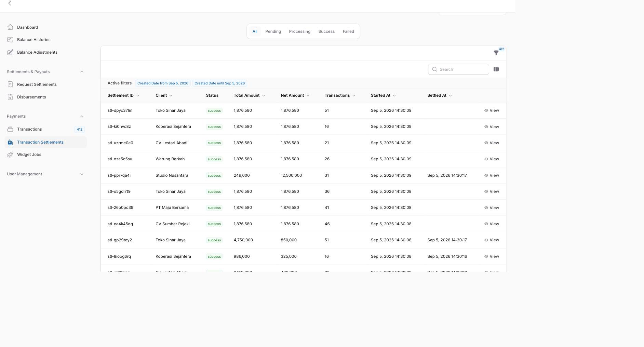Sort by Transactions column

tap(340, 95)
